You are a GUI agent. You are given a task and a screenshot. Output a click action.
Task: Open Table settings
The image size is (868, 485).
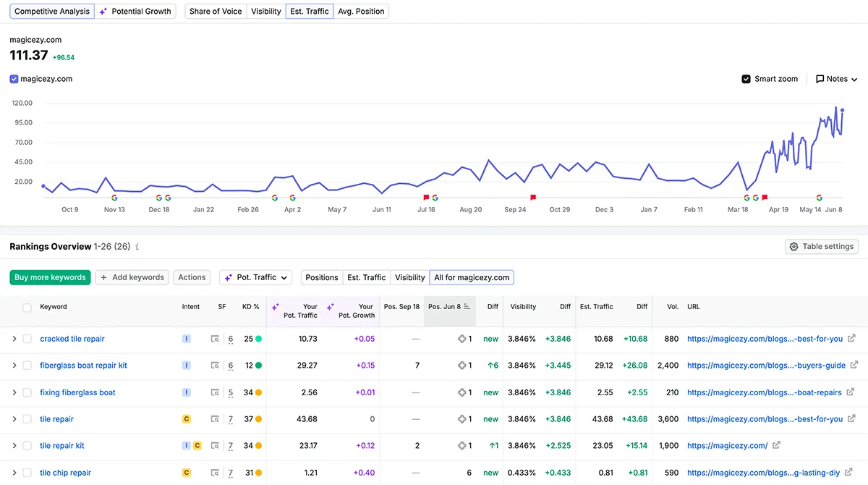[822, 247]
